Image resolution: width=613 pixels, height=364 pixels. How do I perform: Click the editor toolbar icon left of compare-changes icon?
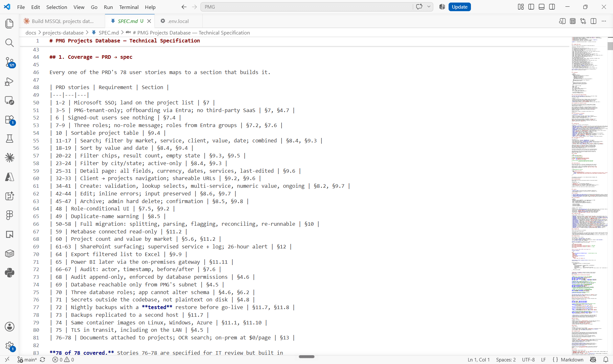tap(573, 21)
